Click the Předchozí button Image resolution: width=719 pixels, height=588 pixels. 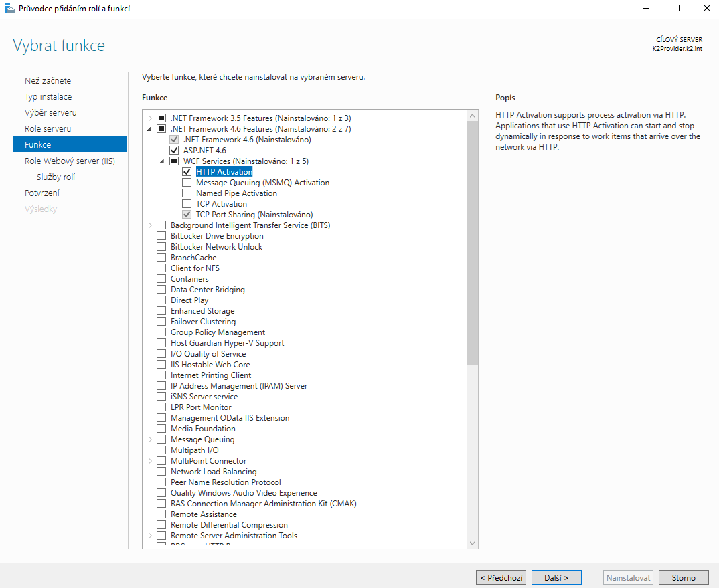[501, 577]
